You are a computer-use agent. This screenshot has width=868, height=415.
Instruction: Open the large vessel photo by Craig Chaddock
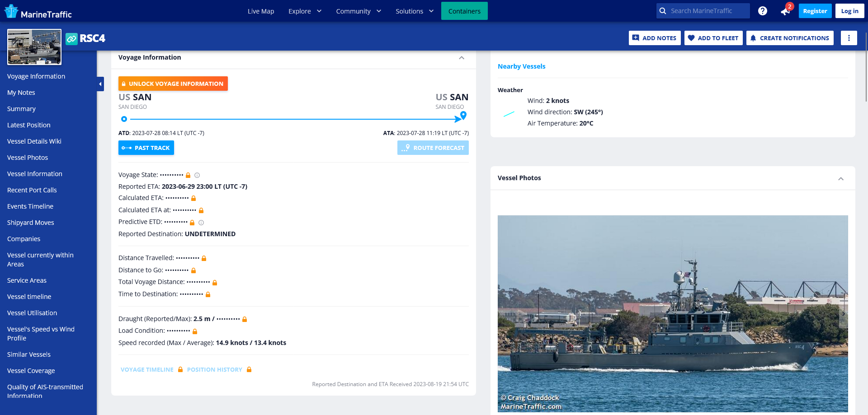tap(673, 314)
